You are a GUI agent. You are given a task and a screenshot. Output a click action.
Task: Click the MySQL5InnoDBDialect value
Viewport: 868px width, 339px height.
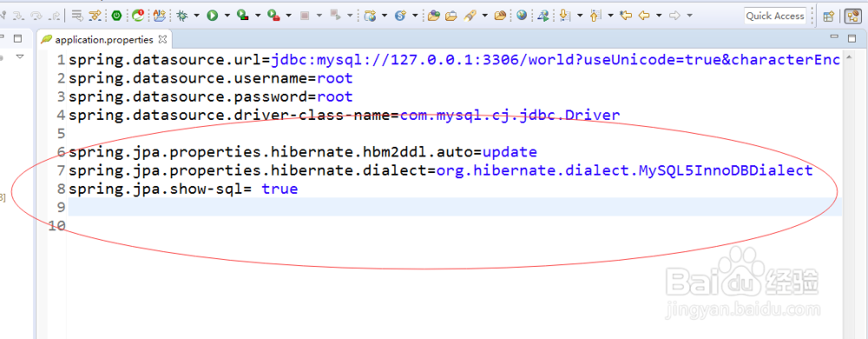pyautogui.click(x=624, y=170)
